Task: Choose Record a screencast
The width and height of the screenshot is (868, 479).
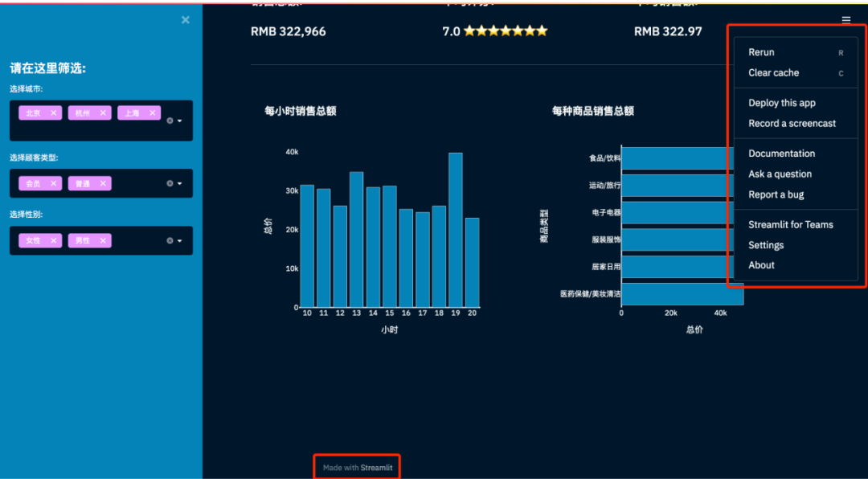Action: [x=796, y=124]
